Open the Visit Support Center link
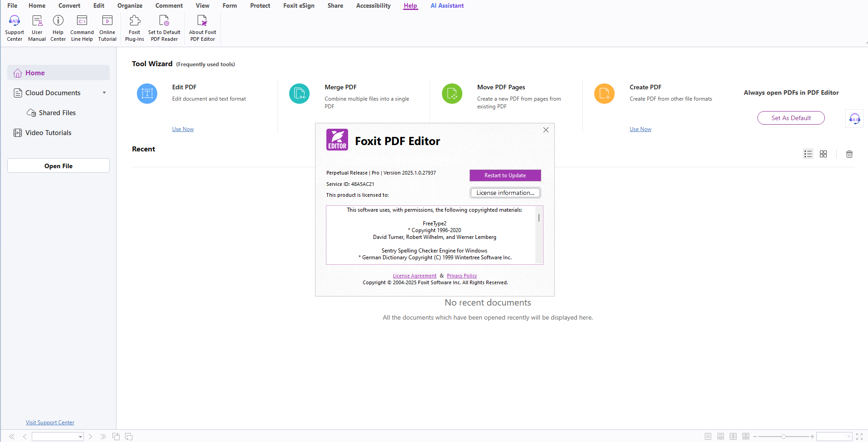The image size is (868, 442). [x=50, y=423]
